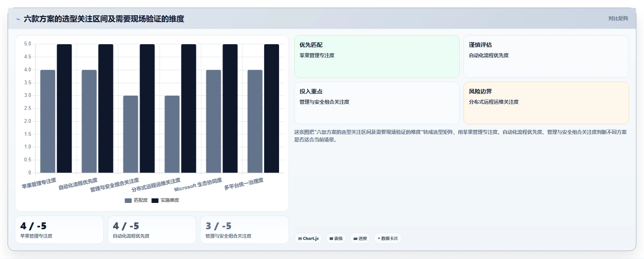Click the 3 / -5 stat card
Image resolution: width=644 pixels, height=259 pixels.
click(244, 230)
